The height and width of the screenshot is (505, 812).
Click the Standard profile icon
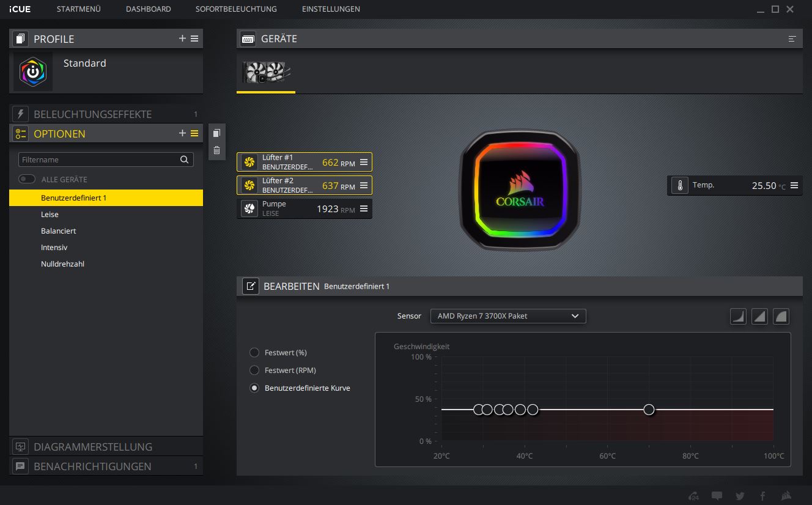coord(33,72)
